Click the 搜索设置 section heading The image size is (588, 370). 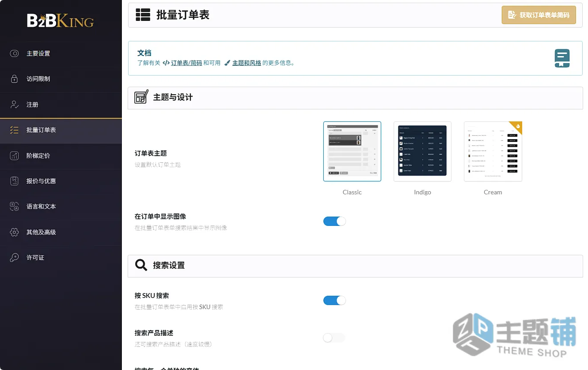tap(169, 265)
